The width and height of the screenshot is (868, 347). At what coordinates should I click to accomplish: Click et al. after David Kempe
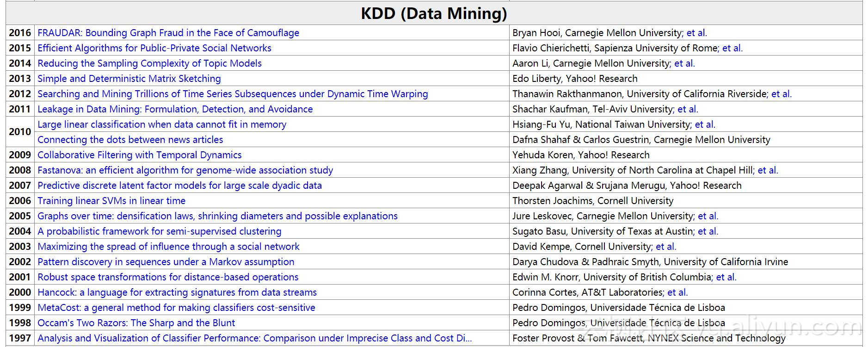(x=666, y=247)
